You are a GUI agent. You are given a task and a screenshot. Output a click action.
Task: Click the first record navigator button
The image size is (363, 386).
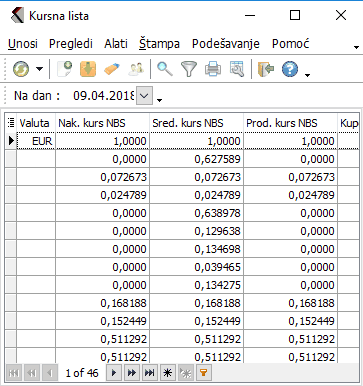pos(14,373)
